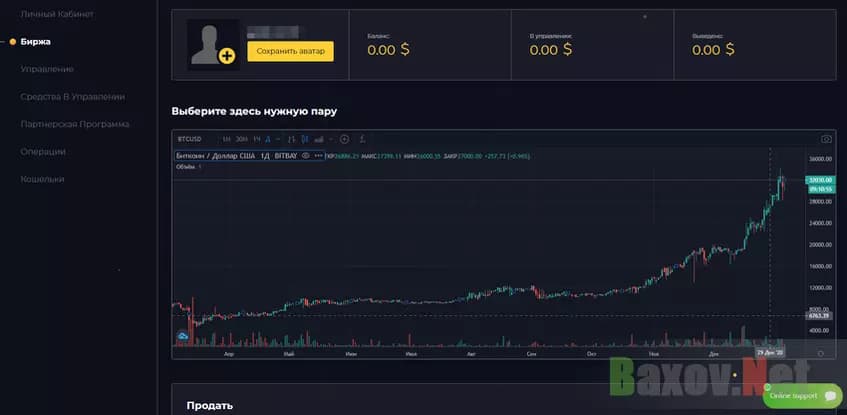The height and width of the screenshot is (415, 847).
Task: Open the Online support chat button
Action: click(x=801, y=396)
